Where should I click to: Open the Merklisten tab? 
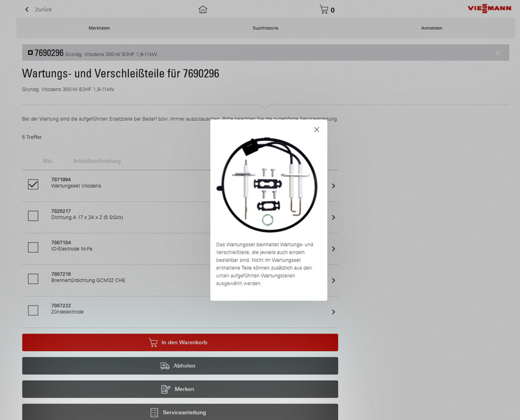99,28
